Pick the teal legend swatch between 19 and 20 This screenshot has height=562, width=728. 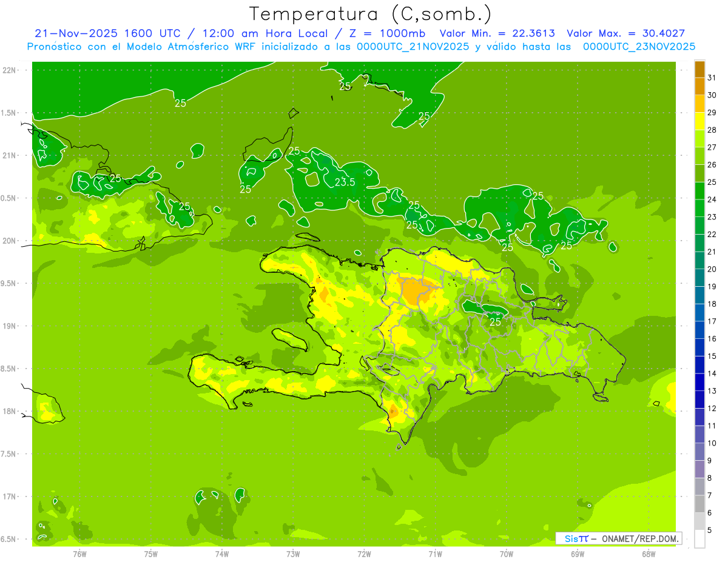click(x=699, y=278)
